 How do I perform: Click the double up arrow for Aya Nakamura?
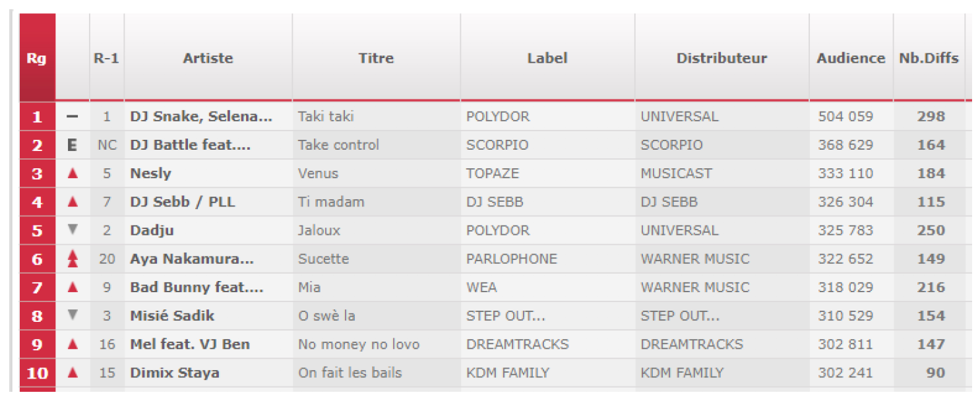[x=73, y=259]
